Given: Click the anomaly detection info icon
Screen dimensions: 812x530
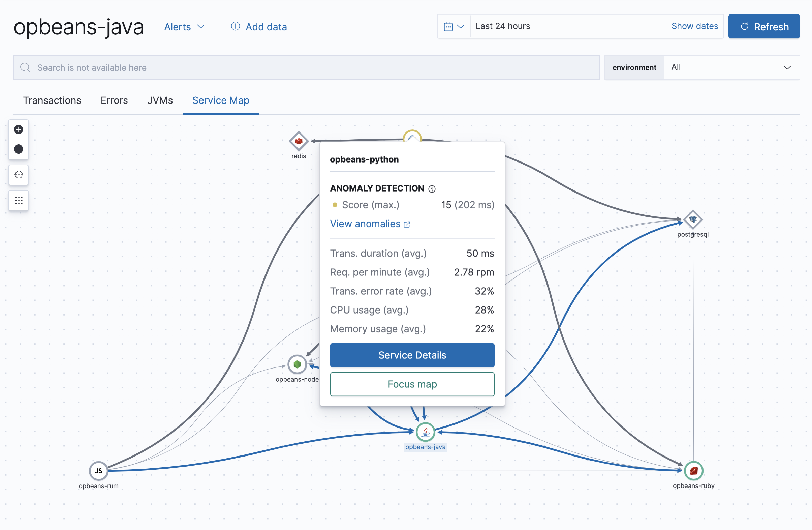Looking at the screenshot, I should click(x=432, y=188).
